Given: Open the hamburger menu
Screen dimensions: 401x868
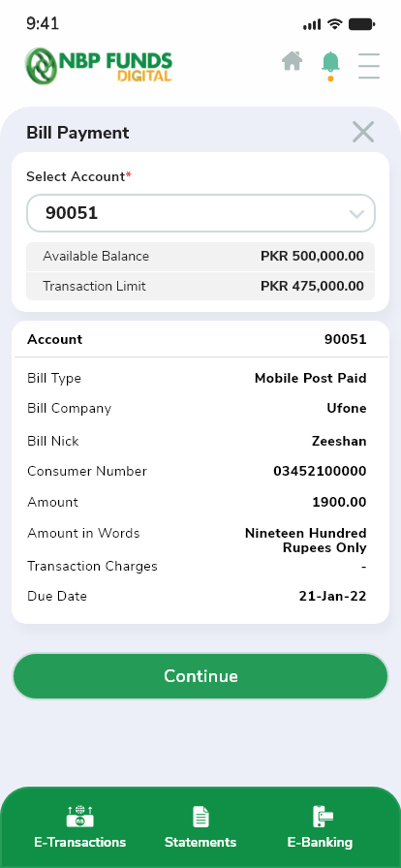Looking at the screenshot, I should 369,66.
